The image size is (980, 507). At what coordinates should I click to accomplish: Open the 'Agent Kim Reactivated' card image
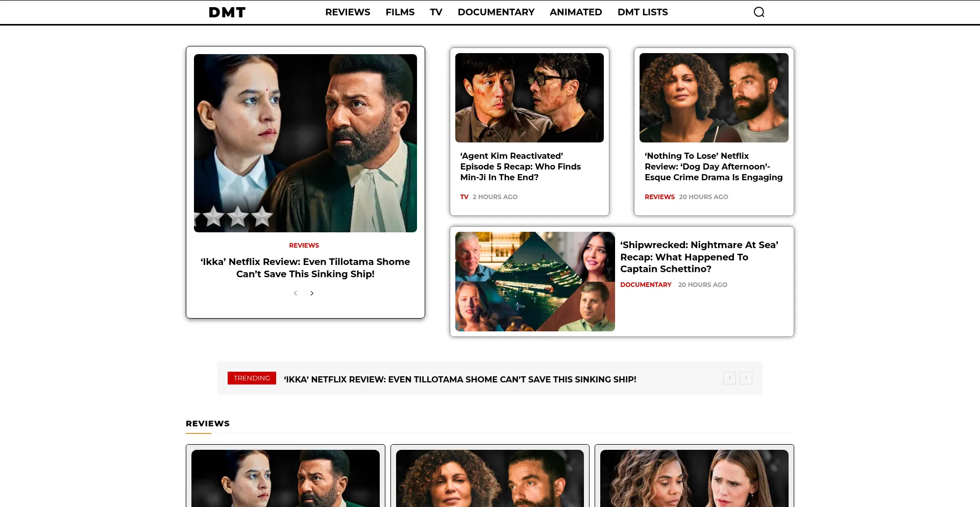[529, 98]
